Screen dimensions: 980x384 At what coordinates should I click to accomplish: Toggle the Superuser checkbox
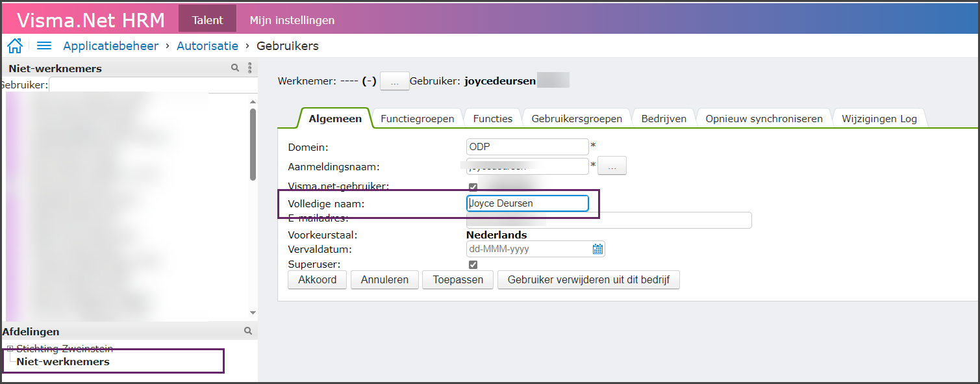[473, 264]
